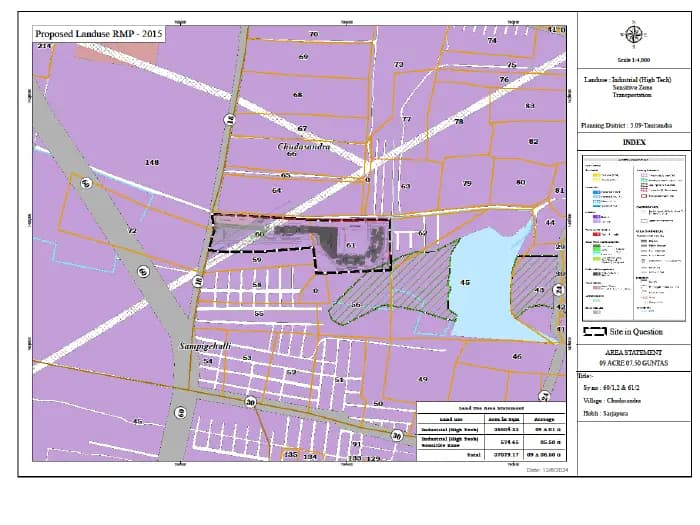700x525 pixels.
Task: Click the dashed 'Site in Question' legend symbol
Action: click(595, 331)
